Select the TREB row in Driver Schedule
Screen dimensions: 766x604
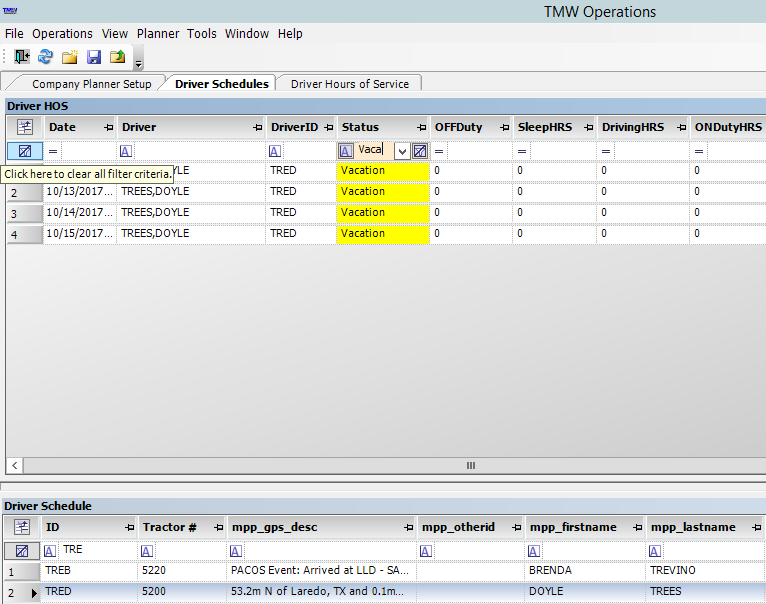(x=385, y=571)
